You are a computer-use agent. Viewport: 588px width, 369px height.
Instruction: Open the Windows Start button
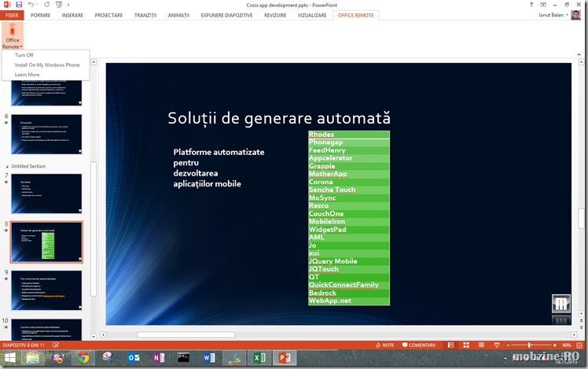click(9, 358)
